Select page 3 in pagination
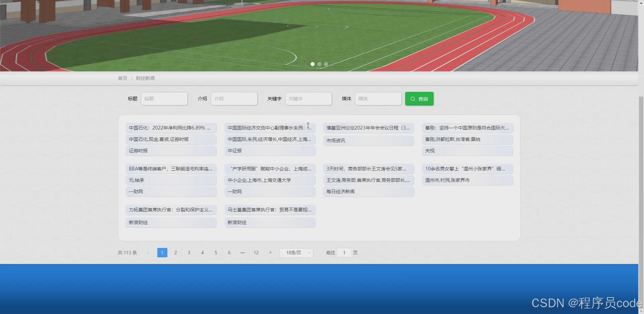This screenshot has height=314, width=644. click(189, 253)
